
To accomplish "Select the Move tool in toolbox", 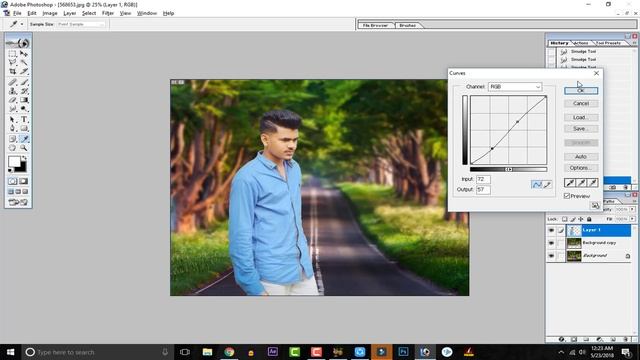I will 24,54.
